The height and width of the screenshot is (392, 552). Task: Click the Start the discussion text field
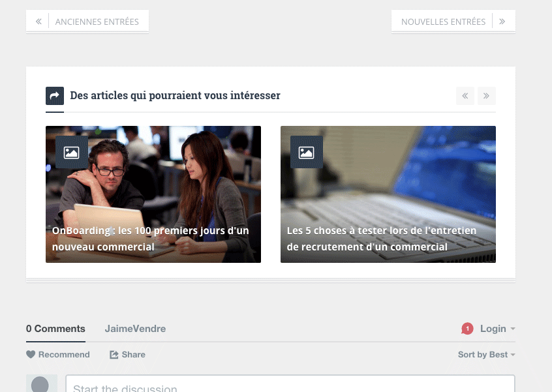coord(290,384)
